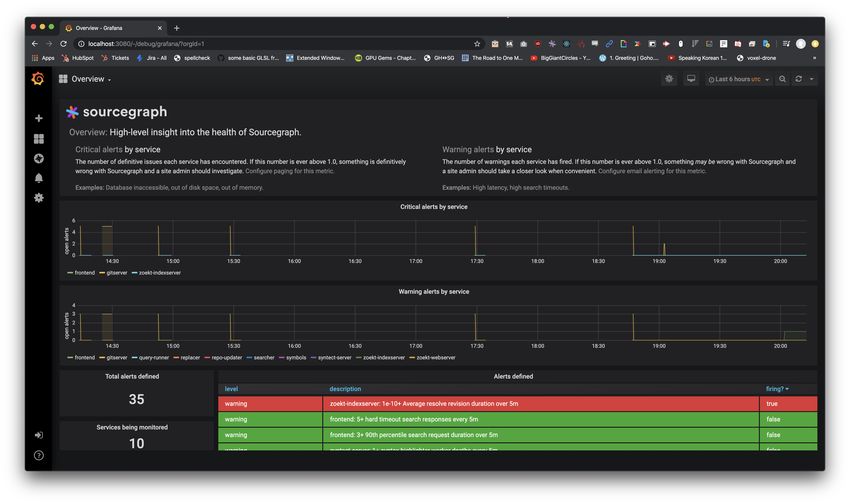The width and height of the screenshot is (850, 504).
Task: Open the Help question mark icon
Action: coord(39,455)
